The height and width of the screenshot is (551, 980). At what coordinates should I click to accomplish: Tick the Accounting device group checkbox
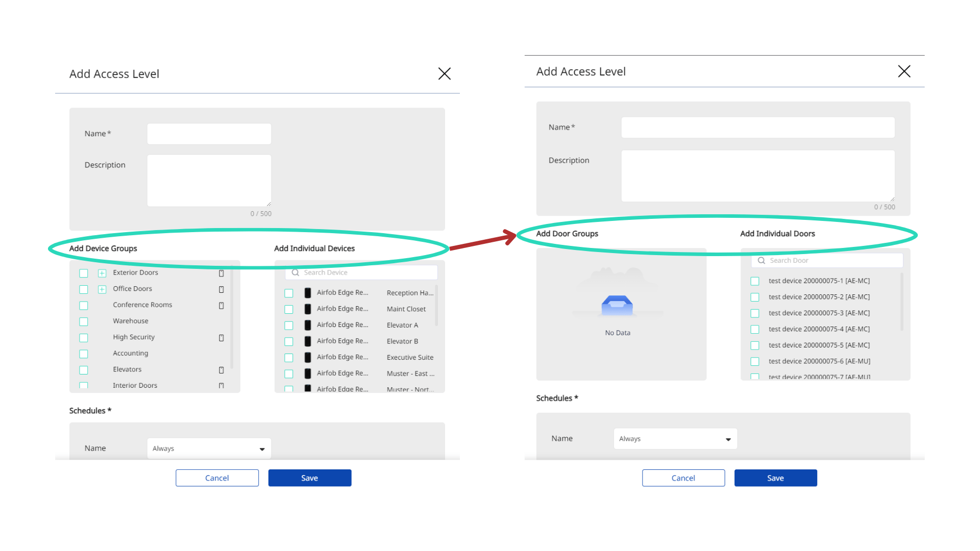click(x=84, y=354)
